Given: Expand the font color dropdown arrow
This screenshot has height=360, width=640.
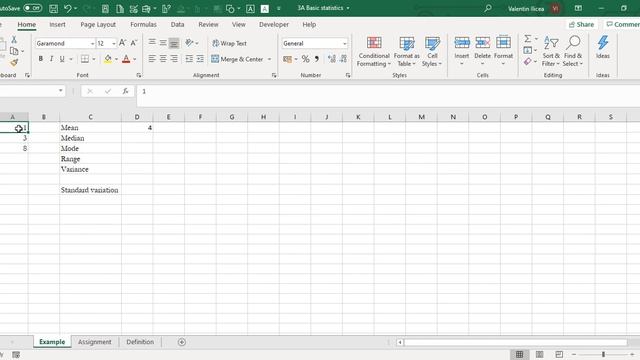Looking at the screenshot, I should pos(135,59).
